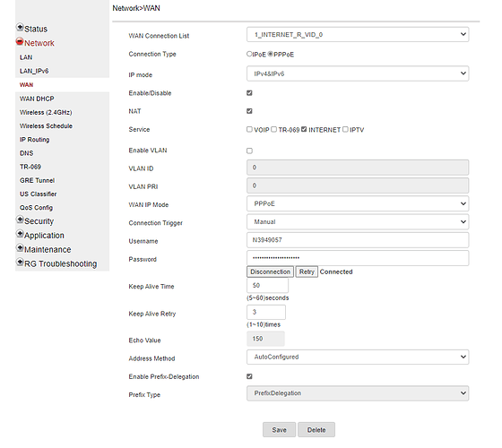The height and width of the screenshot is (448, 502).
Task: Expand the RG Troubleshooting plus icon
Action: [x=20, y=263]
